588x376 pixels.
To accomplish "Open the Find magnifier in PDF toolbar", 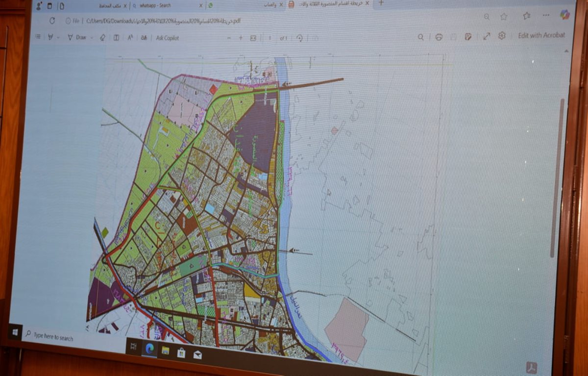I will click(421, 37).
